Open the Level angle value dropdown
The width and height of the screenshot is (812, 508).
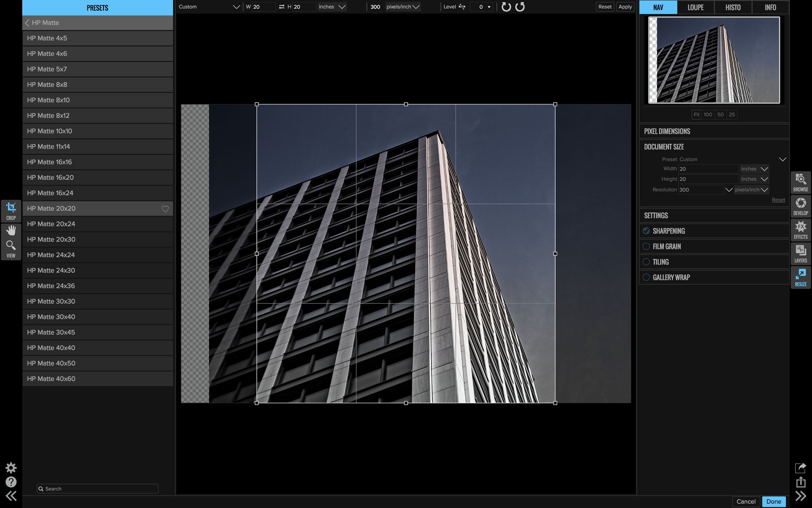click(489, 7)
